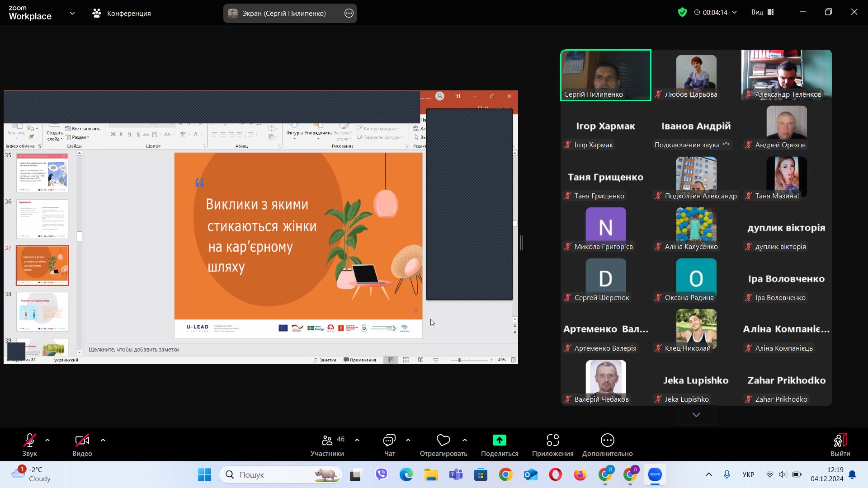Image resolution: width=868 pixels, height=488 pixels.
Task: Open Viber from the taskbar
Action: coord(382,474)
